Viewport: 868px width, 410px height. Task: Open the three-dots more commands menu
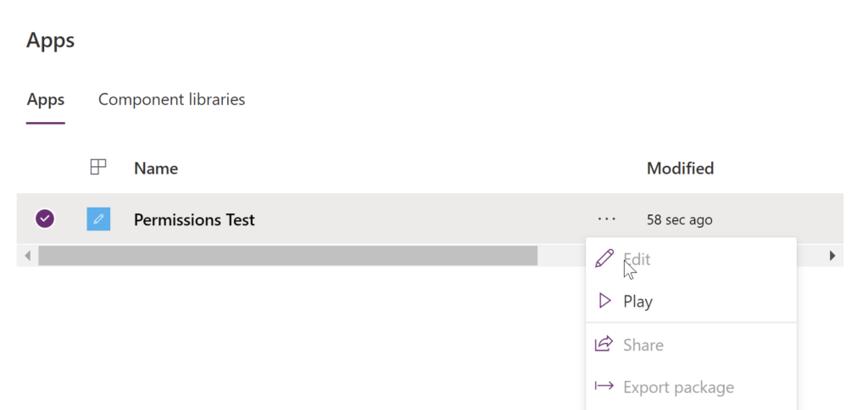point(607,219)
